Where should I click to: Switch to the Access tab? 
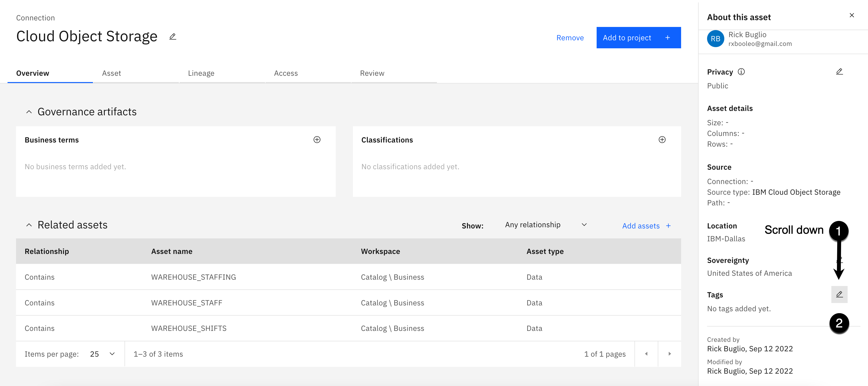(286, 73)
